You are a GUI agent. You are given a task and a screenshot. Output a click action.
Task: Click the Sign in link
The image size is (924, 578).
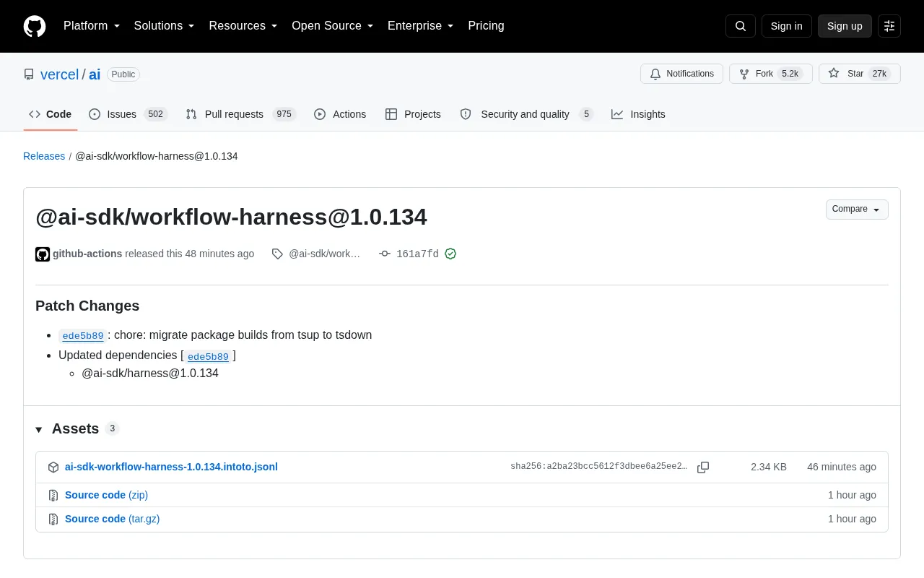pyautogui.click(x=786, y=26)
